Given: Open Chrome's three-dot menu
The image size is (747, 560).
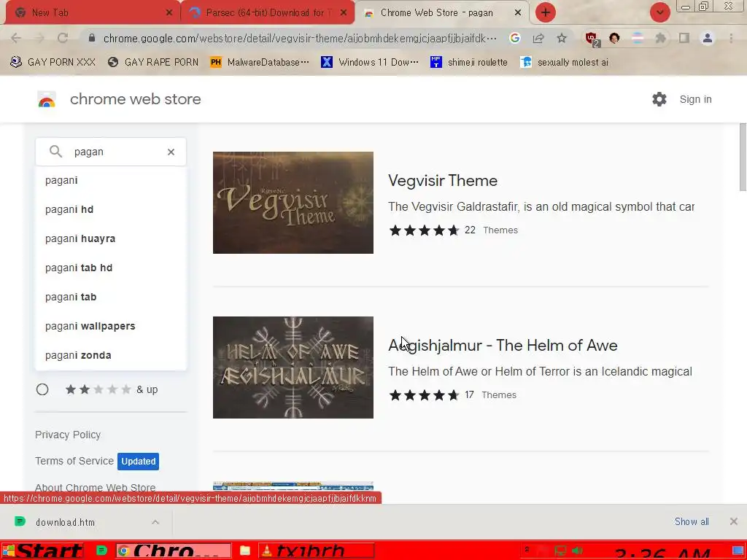Looking at the screenshot, I should [731, 38].
